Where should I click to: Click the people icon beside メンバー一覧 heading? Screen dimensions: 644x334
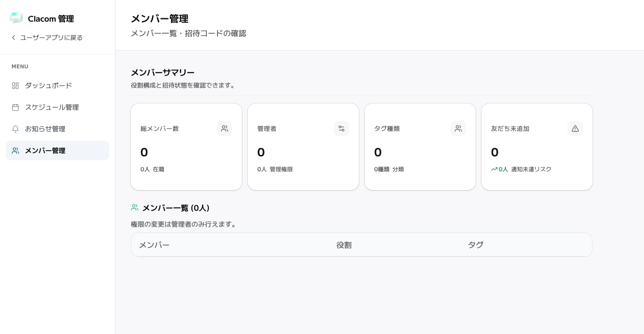pyautogui.click(x=135, y=208)
